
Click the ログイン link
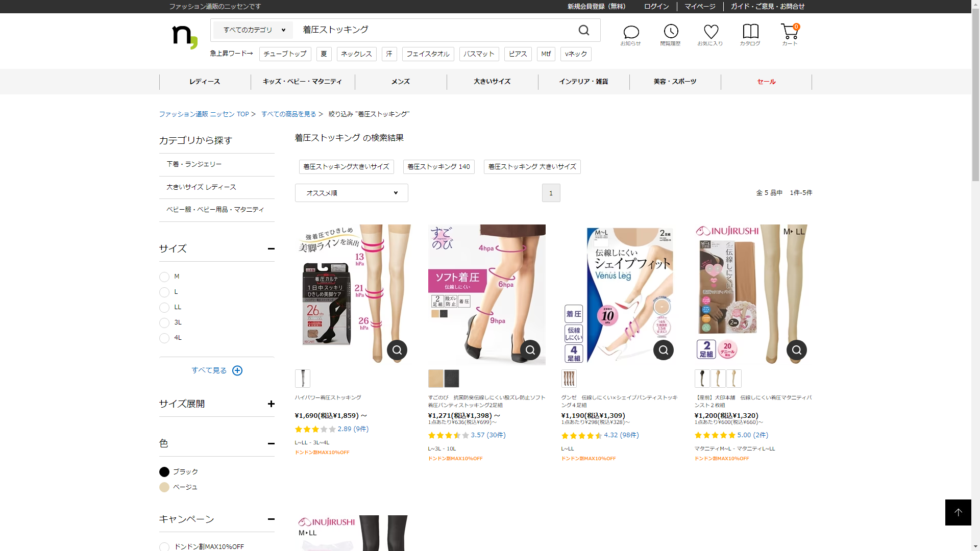pyautogui.click(x=656, y=7)
